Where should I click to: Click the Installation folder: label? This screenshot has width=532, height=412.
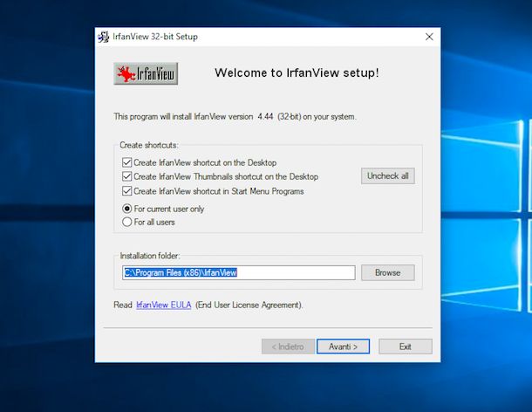150,256
